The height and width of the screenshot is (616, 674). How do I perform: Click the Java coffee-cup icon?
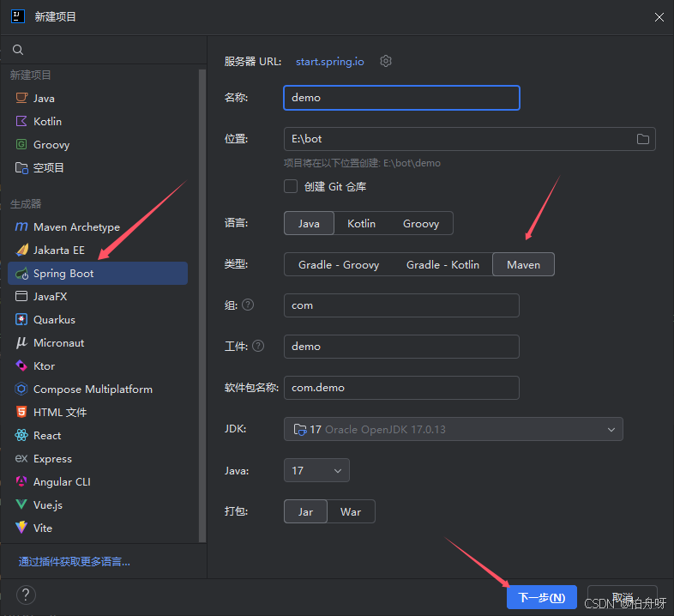pyautogui.click(x=21, y=98)
